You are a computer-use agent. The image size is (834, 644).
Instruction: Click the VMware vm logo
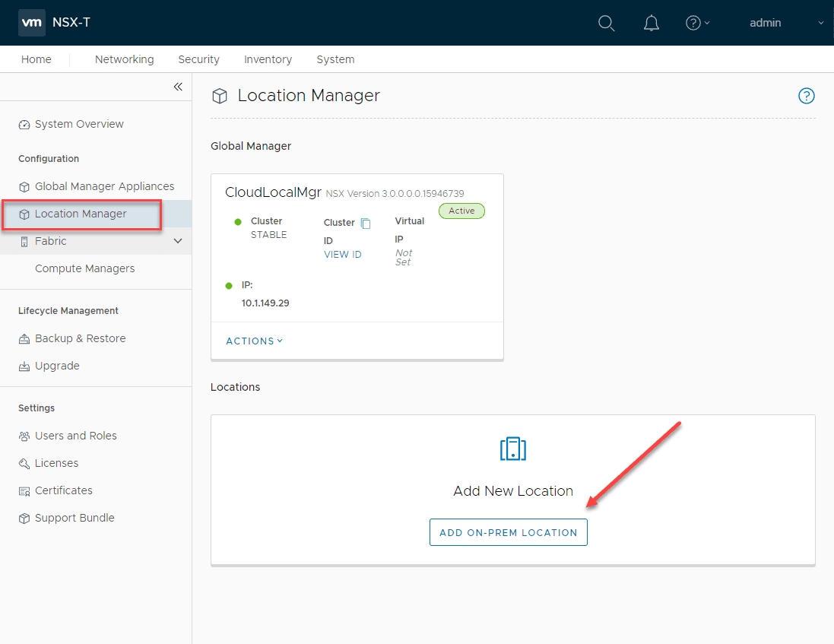[x=31, y=23]
